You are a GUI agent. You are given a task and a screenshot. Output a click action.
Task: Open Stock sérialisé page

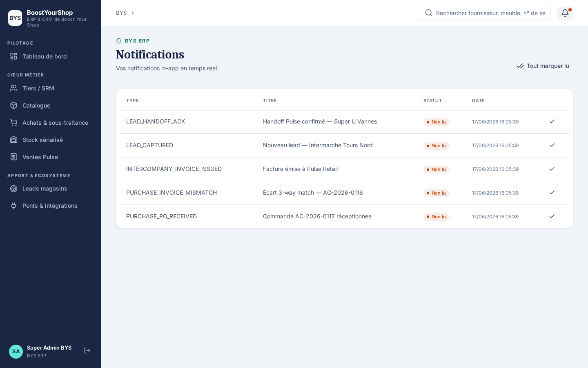(x=51, y=140)
